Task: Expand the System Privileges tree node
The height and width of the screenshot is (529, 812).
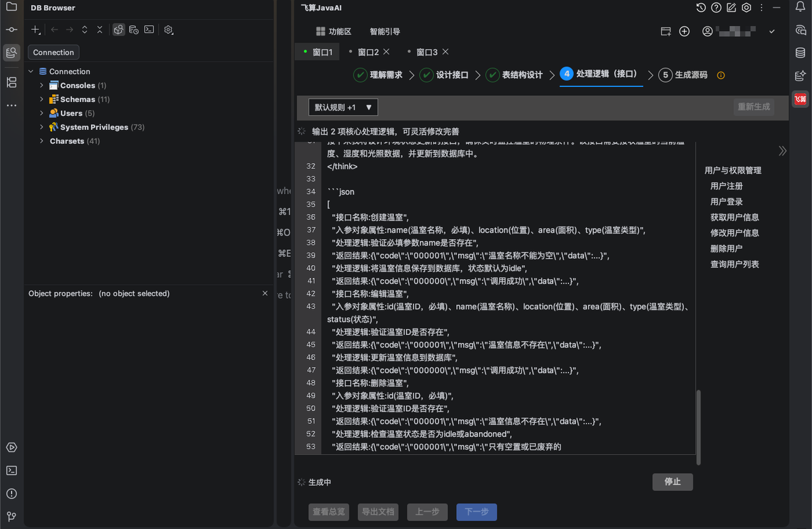Action: [x=42, y=127]
